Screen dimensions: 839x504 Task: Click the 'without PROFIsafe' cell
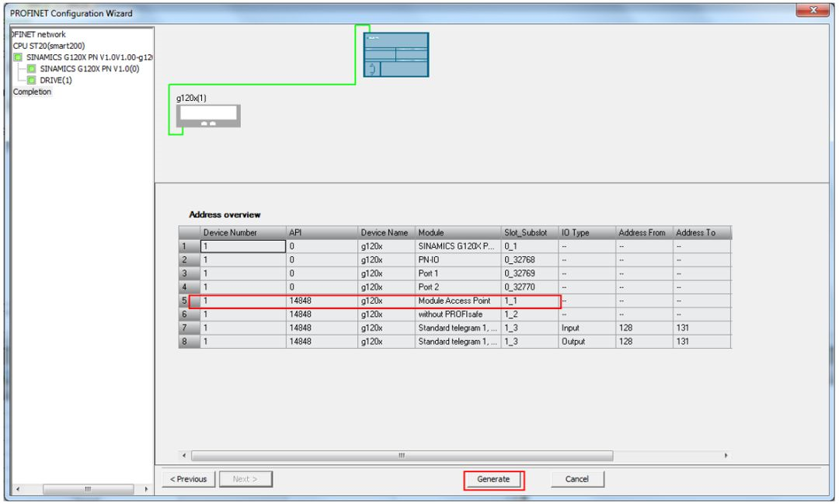click(x=458, y=315)
